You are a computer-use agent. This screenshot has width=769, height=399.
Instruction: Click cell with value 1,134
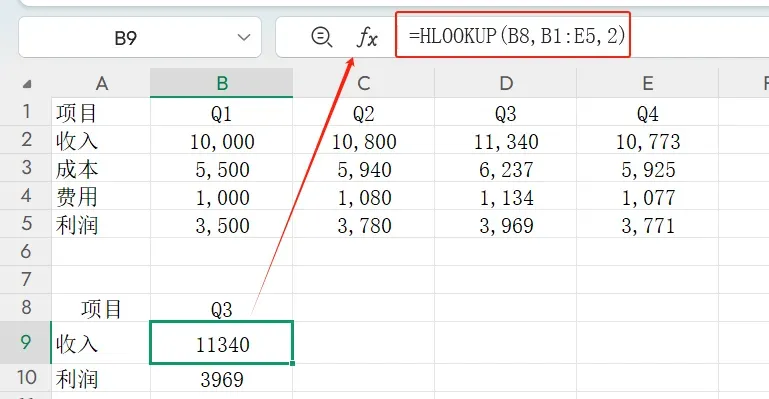(506, 196)
